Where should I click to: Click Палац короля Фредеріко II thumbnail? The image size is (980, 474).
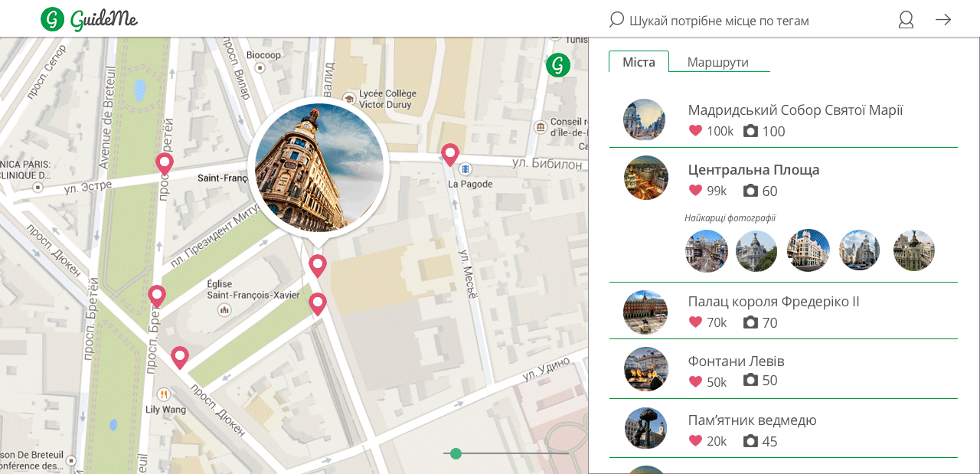point(645,312)
